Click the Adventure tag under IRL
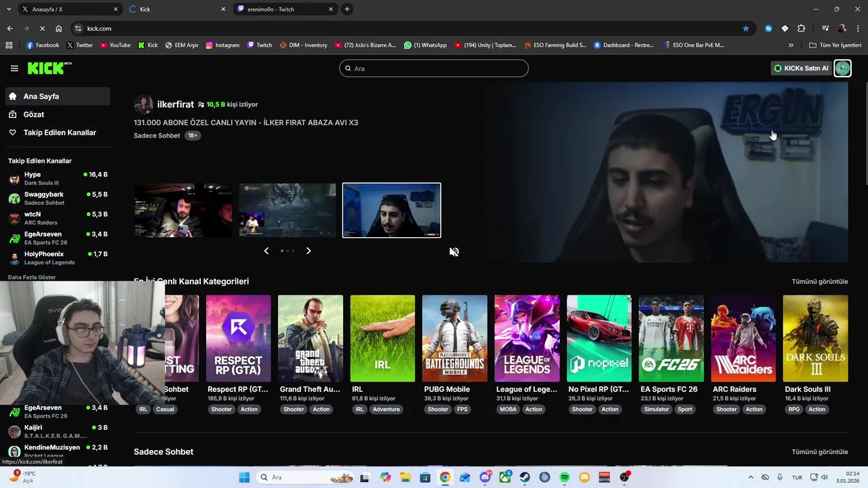The image size is (868, 488). [x=387, y=409]
